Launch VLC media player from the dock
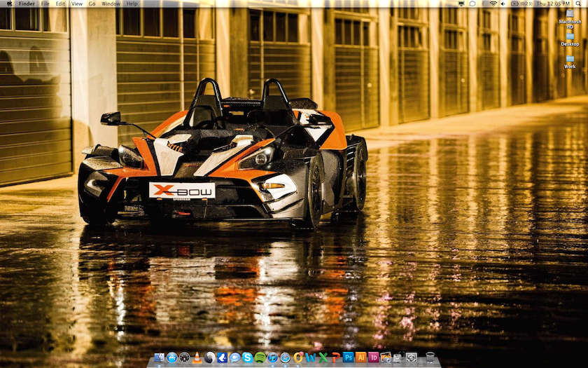The width and height of the screenshot is (588, 368). [x=197, y=357]
